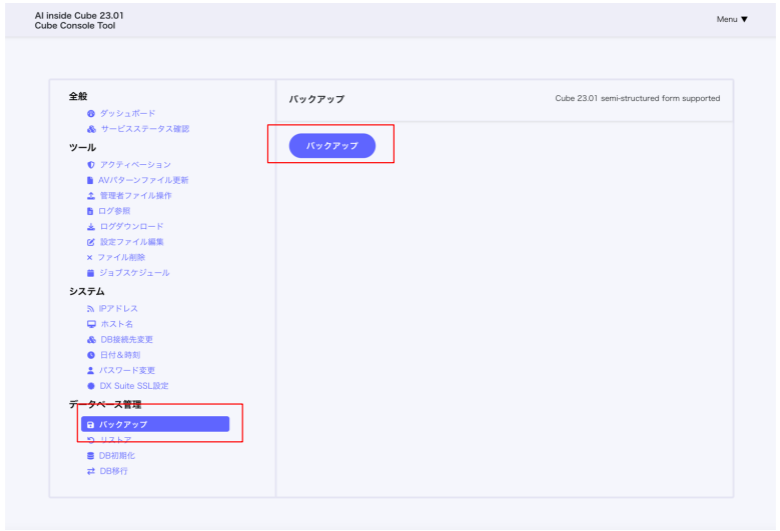The image size is (780, 531).
Task: Click the shield icon next to アクティベーション
Action: pyautogui.click(x=91, y=165)
